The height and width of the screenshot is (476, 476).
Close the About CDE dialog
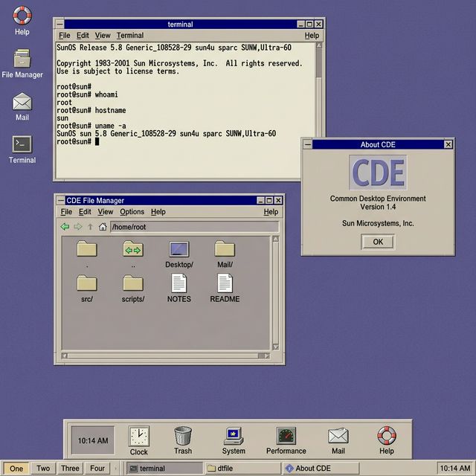(448, 144)
